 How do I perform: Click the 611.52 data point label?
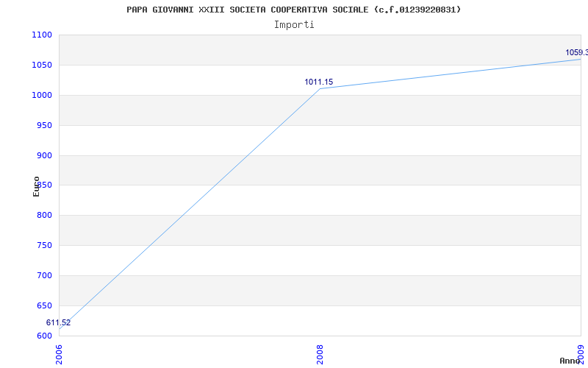pyautogui.click(x=59, y=322)
